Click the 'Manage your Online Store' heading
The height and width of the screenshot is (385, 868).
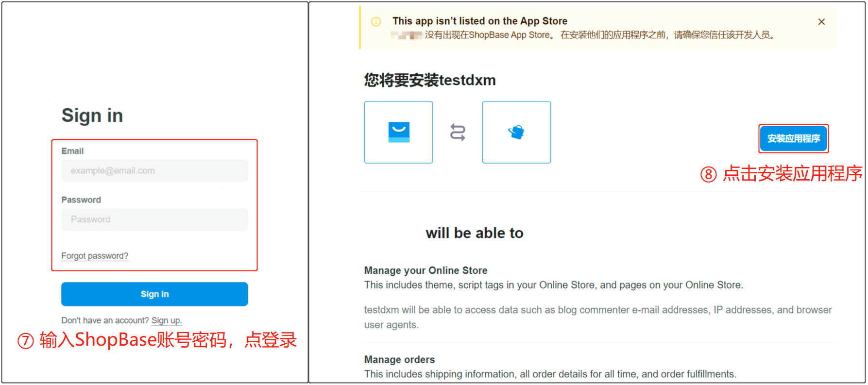coord(426,270)
